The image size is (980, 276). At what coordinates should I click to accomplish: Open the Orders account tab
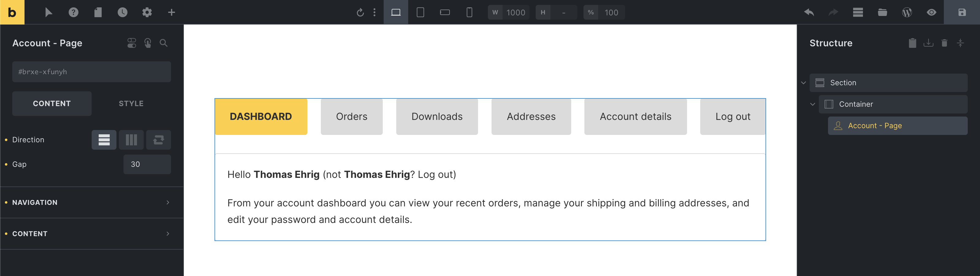coord(351,117)
